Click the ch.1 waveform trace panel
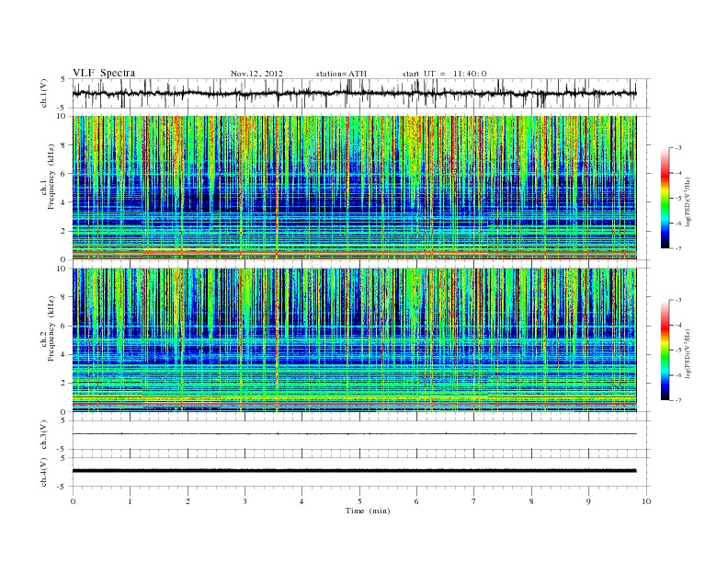Image resolution: width=728 pixels, height=563 pixels. pos(361,93)
